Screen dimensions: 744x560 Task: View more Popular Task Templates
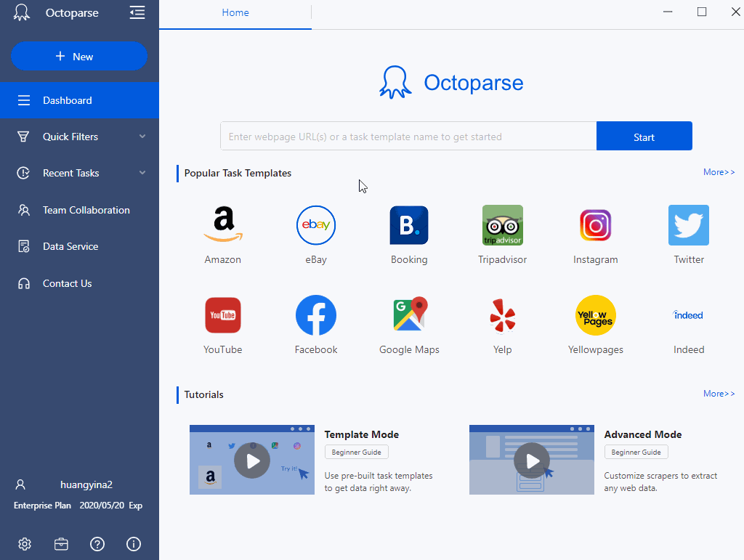pyautogui.click(x=719, y=172)
